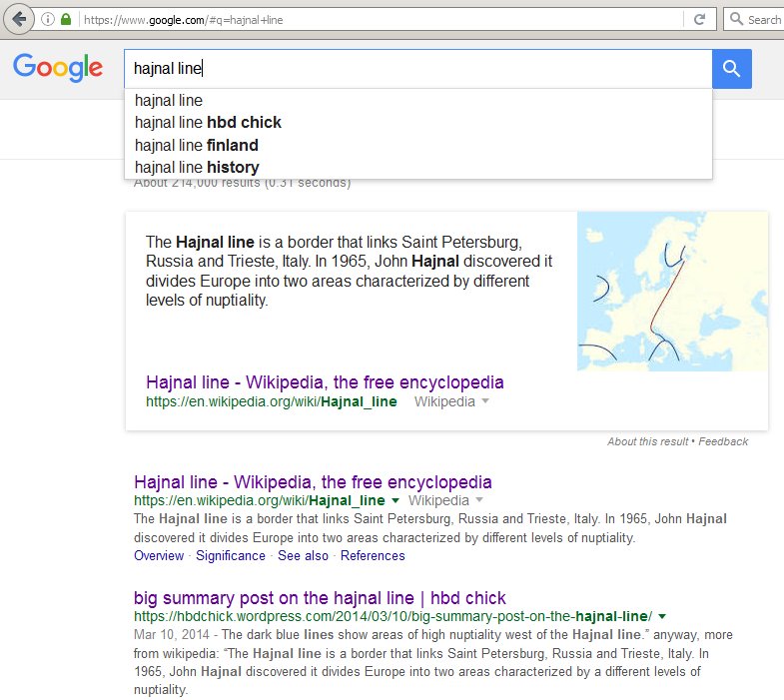Click the browser address bar URL
This screenshot has height=700, width=784.
183,20
